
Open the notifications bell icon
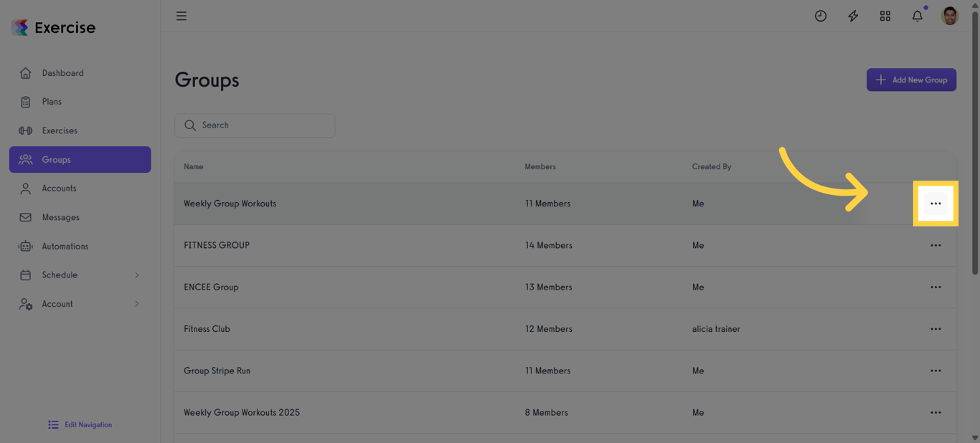point(917,15)
